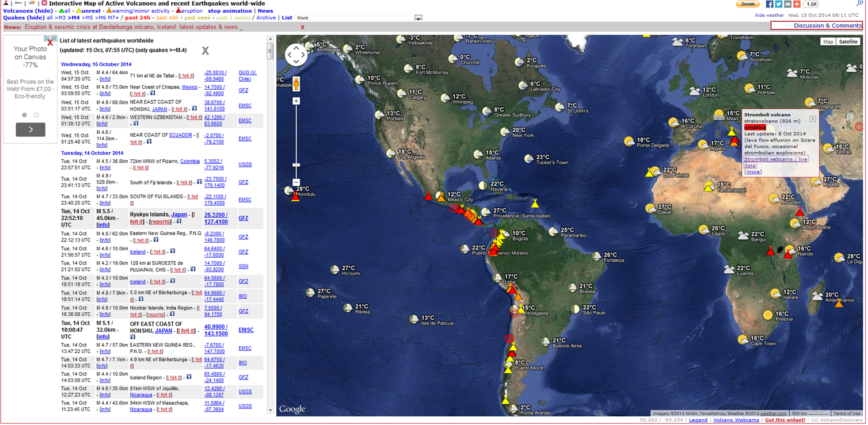Switch to the Map view tab

828,41
